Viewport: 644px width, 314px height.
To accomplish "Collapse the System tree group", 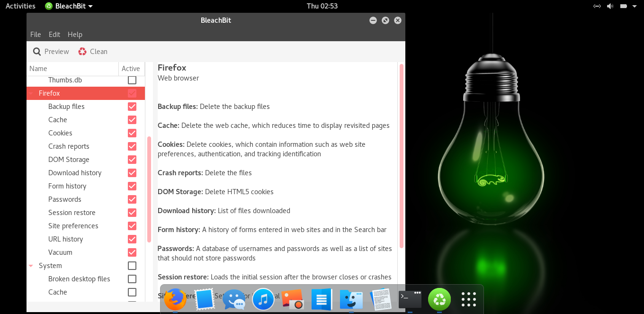I will (x=31, y=266).
